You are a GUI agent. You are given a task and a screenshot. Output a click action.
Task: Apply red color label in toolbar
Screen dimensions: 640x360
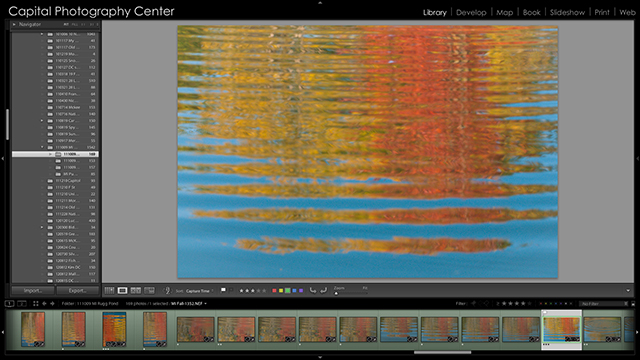[x=274, y=291]
